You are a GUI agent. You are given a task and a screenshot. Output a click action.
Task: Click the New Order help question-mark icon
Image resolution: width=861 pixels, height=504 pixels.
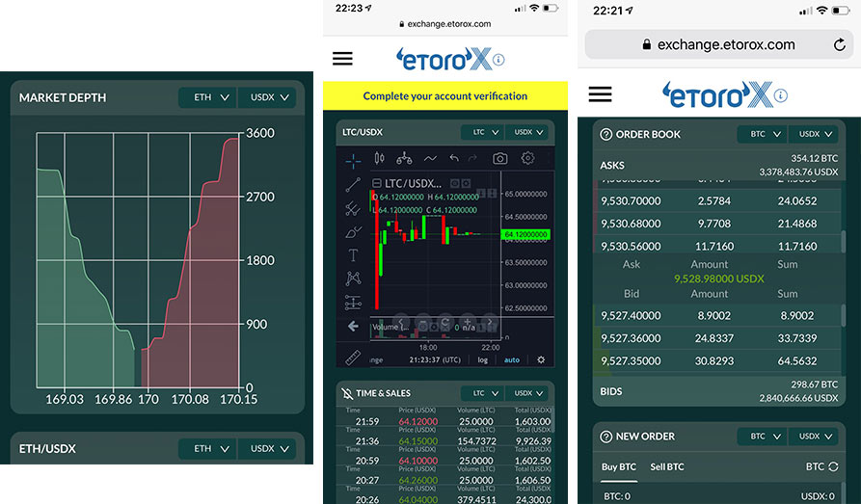click(605, 437)
